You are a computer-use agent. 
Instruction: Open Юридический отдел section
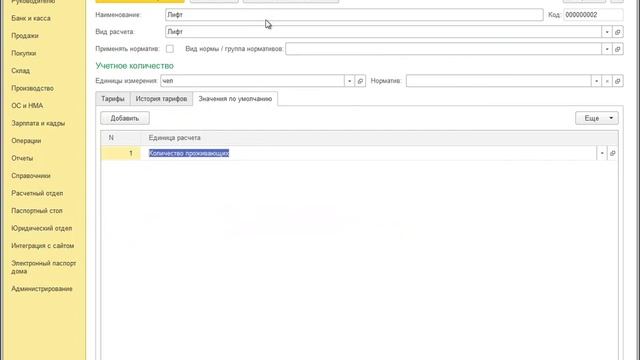coord(42,229)
